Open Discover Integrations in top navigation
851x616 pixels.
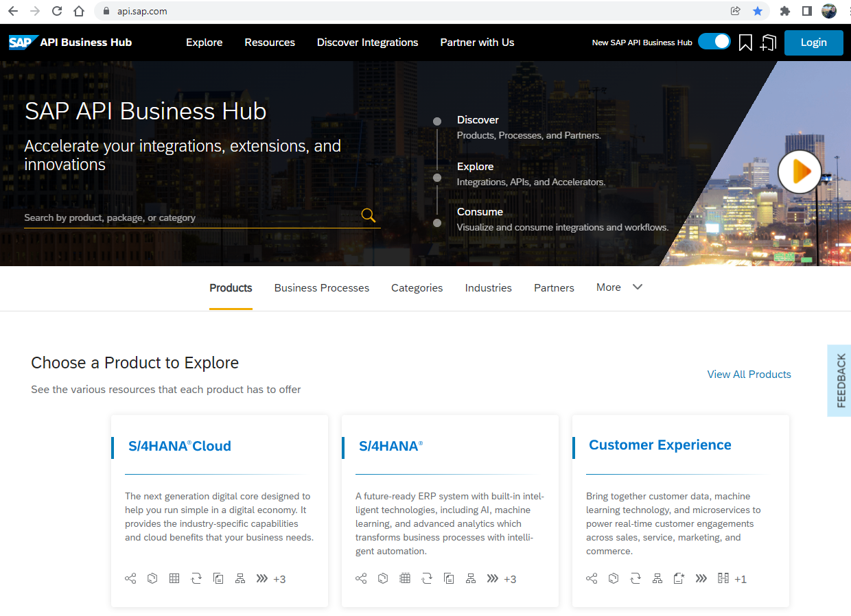(x=368, y=43)
